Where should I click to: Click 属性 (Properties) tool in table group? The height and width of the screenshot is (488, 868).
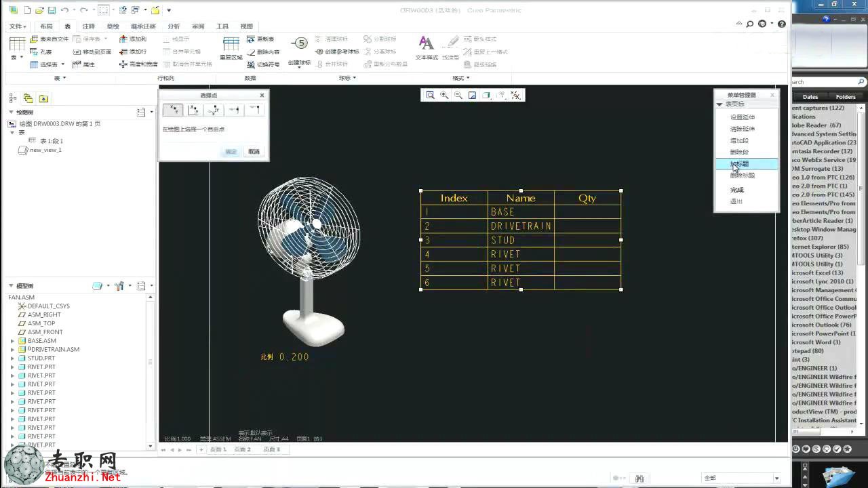(84, 64)
